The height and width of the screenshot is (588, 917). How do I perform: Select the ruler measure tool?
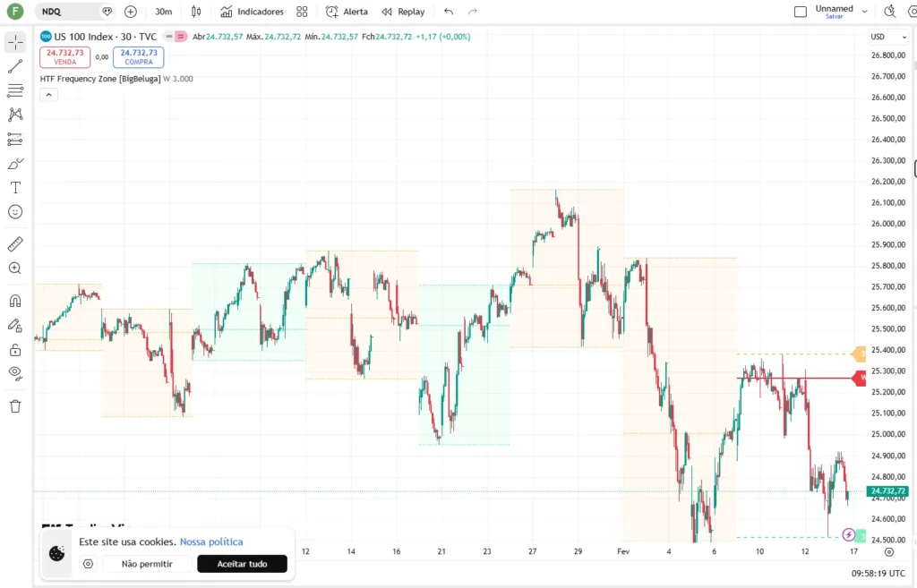coord(15,243)
